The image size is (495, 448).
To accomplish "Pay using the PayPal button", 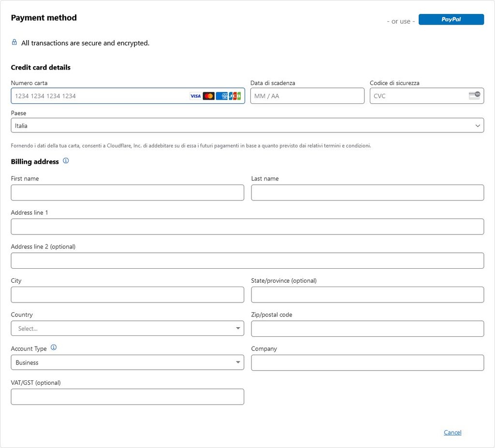I will pyautogui.click(x=451, y=19).
